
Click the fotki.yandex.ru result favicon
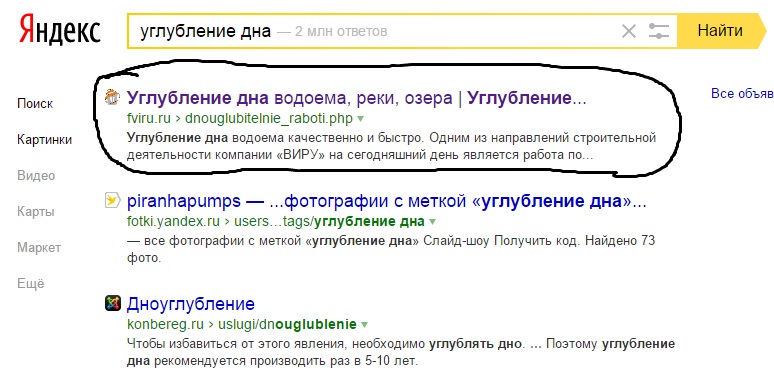(113, 200)
